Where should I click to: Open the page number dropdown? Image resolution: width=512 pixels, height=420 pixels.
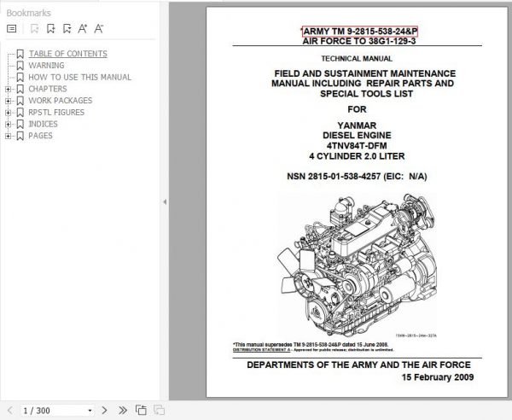coord(90,411)
